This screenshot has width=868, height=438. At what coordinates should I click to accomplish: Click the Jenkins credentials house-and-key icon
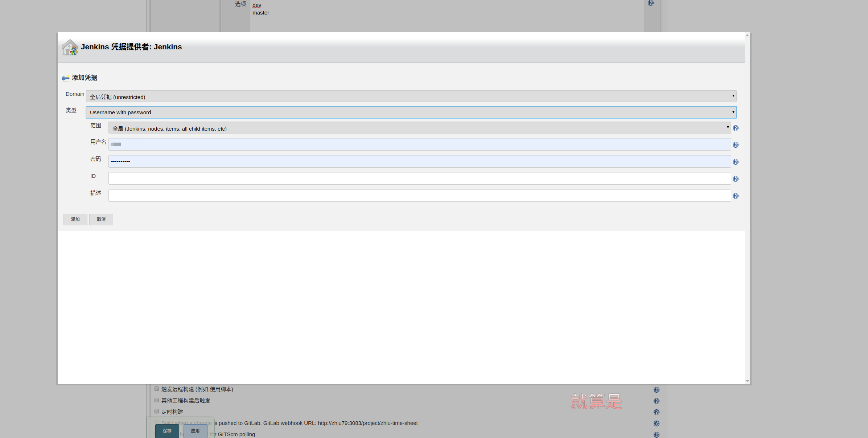pyautogui.click(x=70, y=47)
